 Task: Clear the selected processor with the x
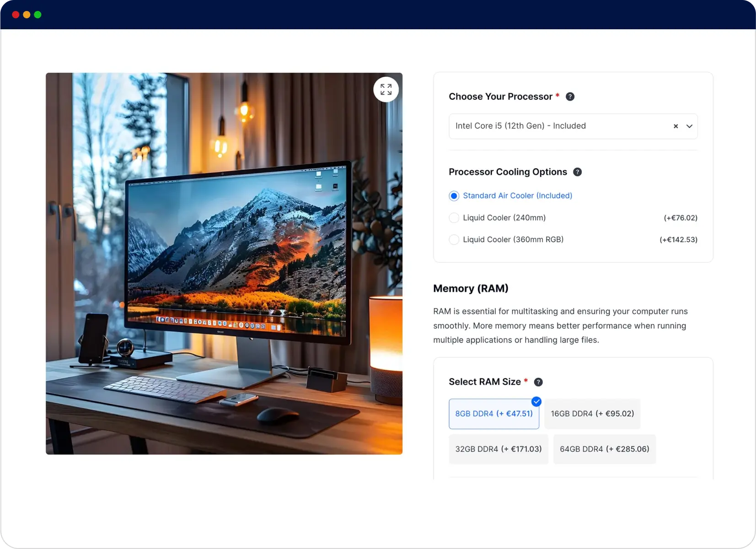(x=676, y=126)
